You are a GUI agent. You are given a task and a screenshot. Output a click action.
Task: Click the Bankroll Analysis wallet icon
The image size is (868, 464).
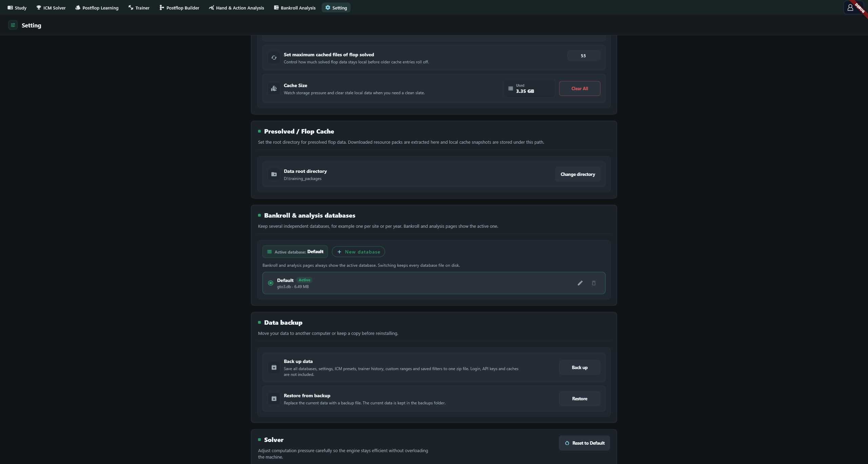[276, 7]
